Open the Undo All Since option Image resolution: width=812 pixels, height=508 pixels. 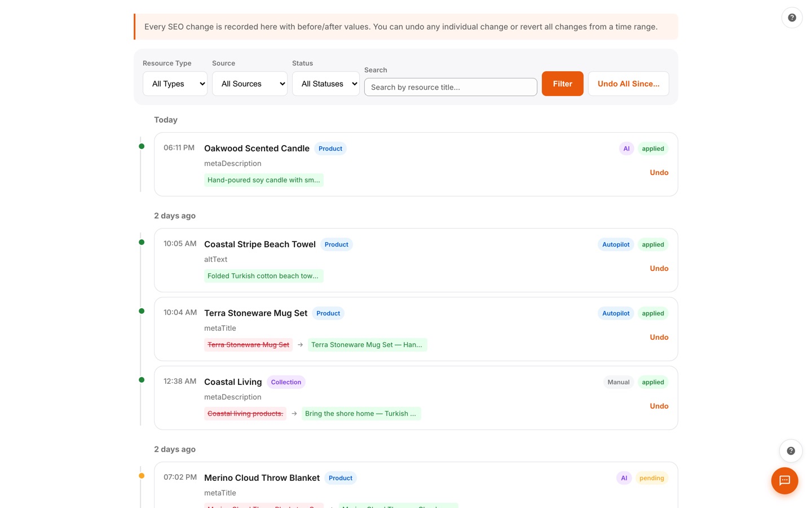click(x=628, y=84)
